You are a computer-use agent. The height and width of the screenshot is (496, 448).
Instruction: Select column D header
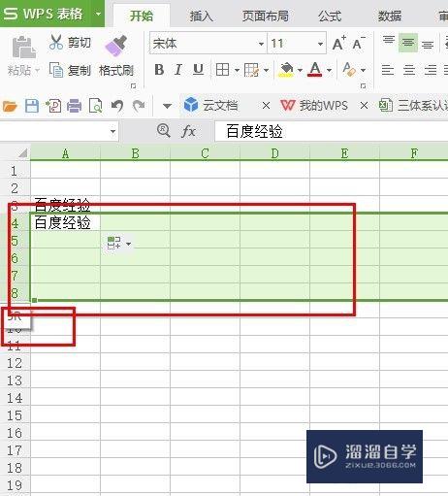(x=274, y=153)
